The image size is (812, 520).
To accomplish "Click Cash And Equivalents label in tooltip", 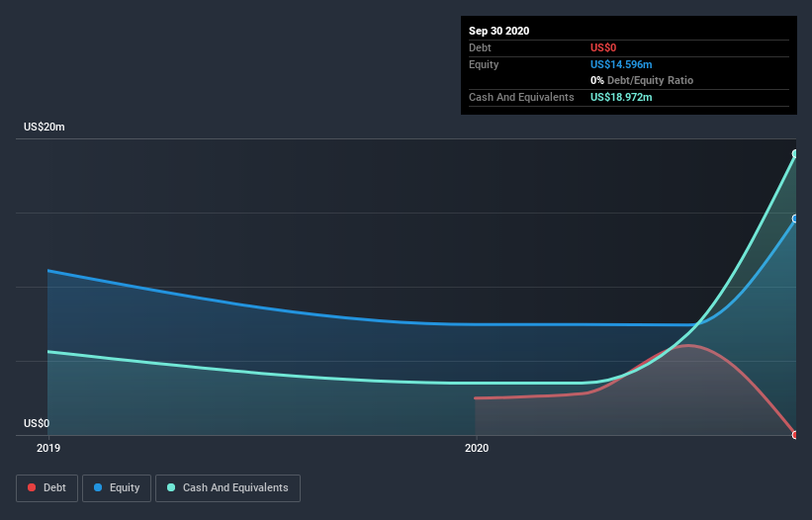I will 521,97.
